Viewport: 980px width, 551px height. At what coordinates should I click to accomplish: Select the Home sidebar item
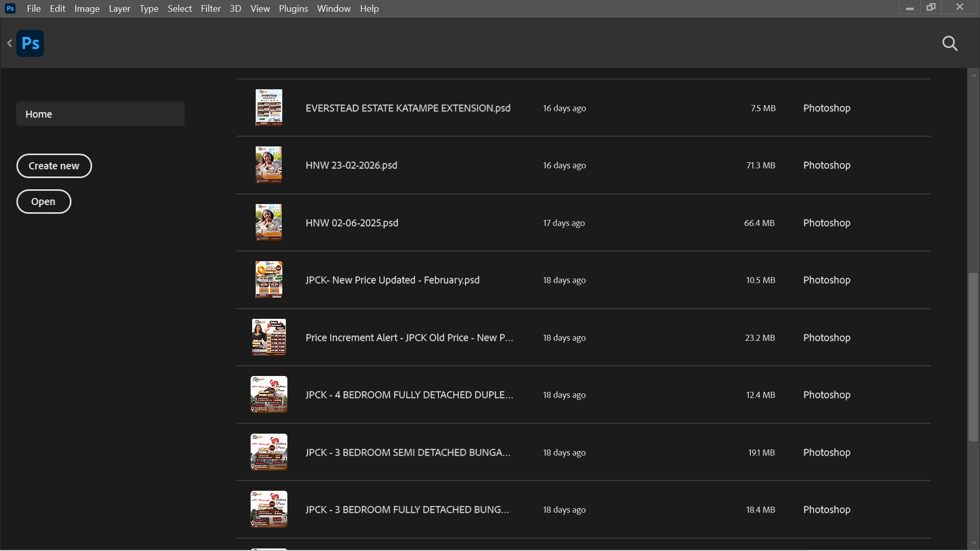(101, 114)
